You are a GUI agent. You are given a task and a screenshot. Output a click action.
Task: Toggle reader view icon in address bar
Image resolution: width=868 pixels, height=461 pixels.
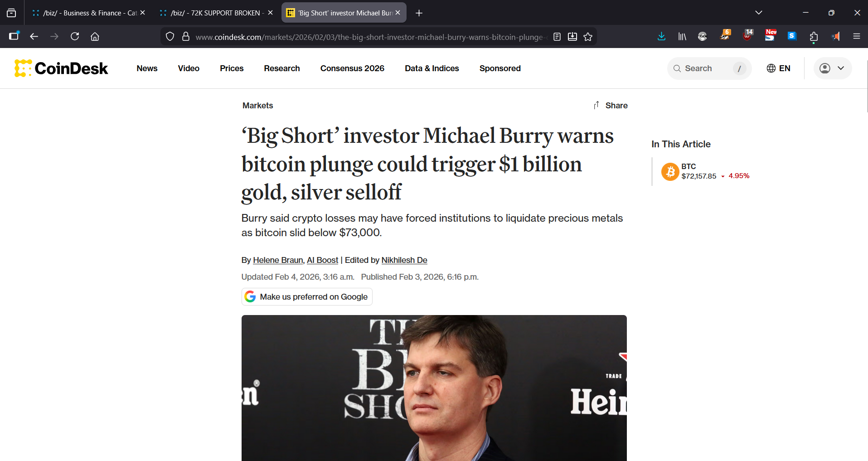tap(557, 37)
